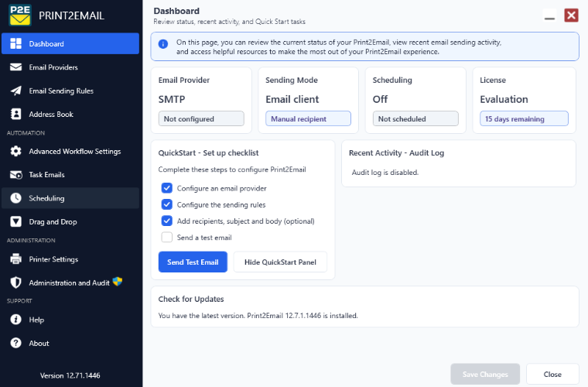Click the Save Changes button
This screenshot has width=588, height=387.
pos(485,374)
